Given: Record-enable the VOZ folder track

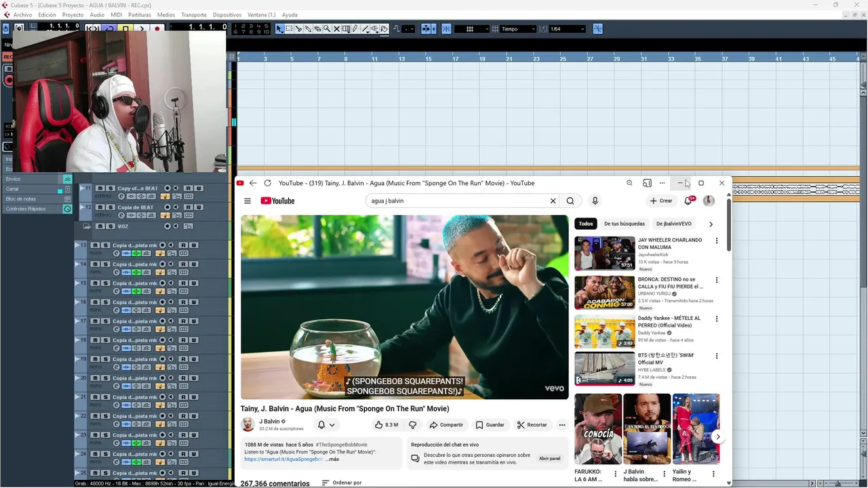Looking at the screenshot, I should [167, 226].
